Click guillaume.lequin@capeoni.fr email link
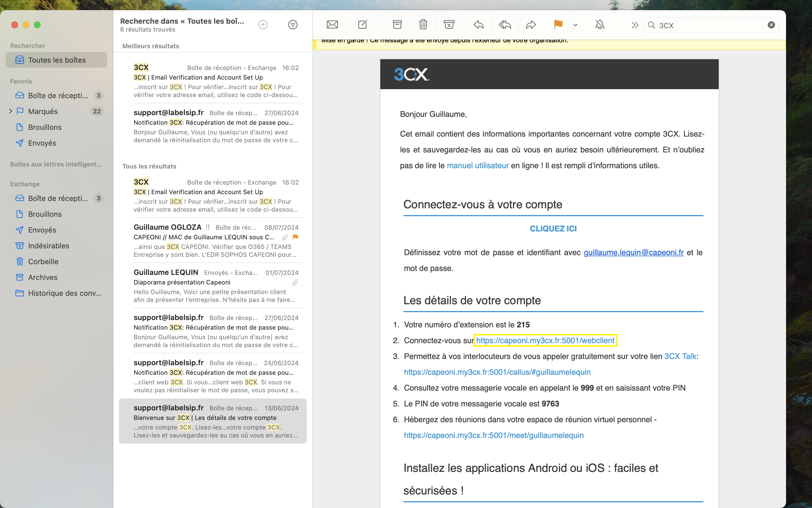Screen dimensions: 812x508 click(x=634, y=253)
